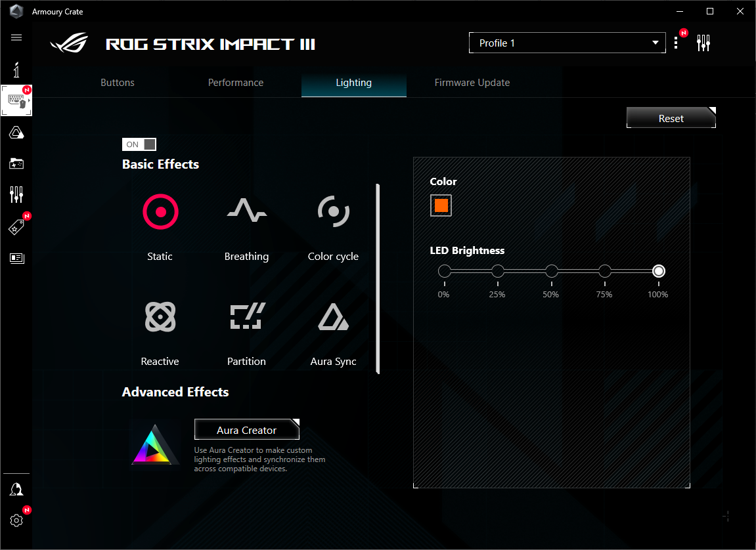Click the Basic Effects scrollbar
Image resolution: width=756 pixels, height=550 pixels.
(x=378, y=278)
